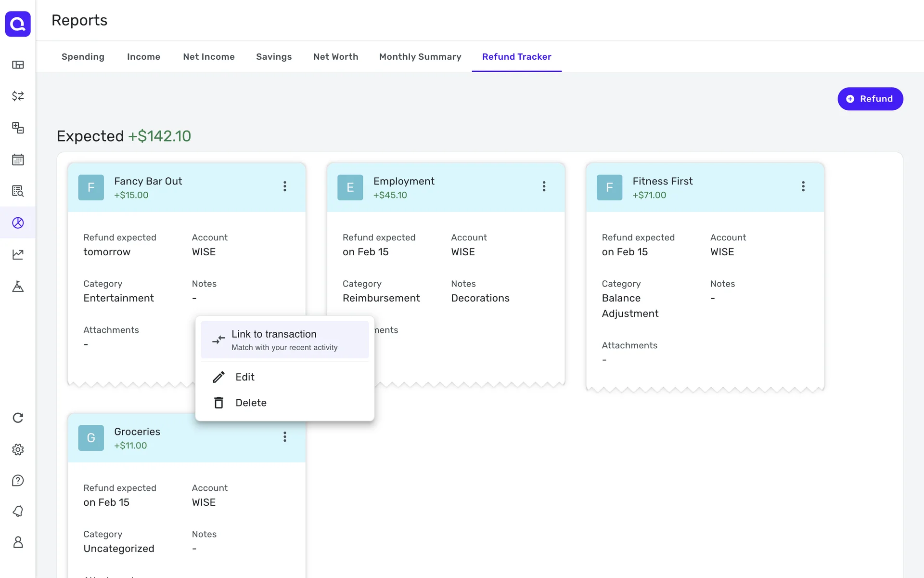
Task: Open the reports pie chart sidebar icon
Action: (18, 223)
